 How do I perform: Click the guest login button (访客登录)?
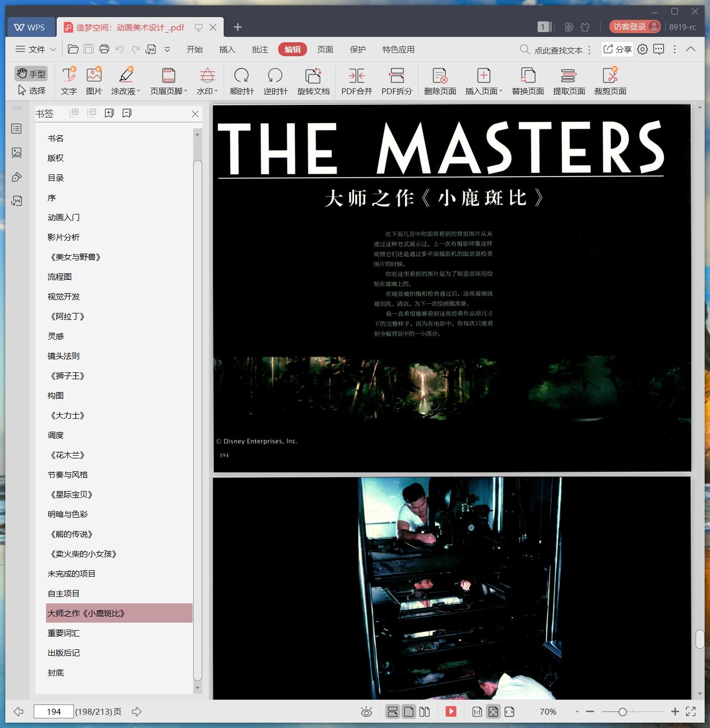pos(635,27)
